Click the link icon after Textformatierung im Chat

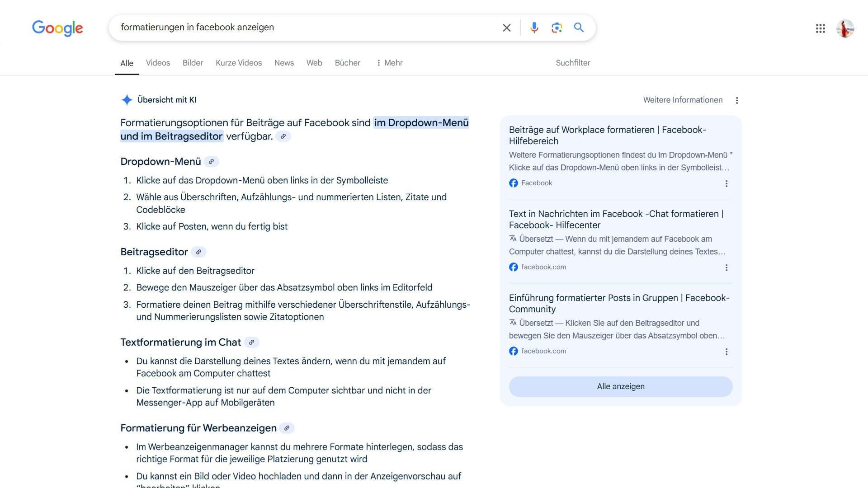tap(251, 343)
